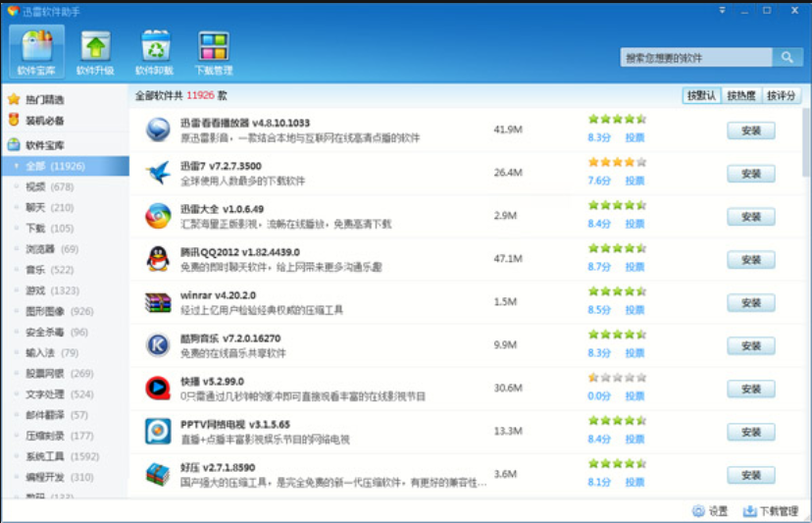
Task: Click the search magnifier icon
Action: tap(787, 58)
